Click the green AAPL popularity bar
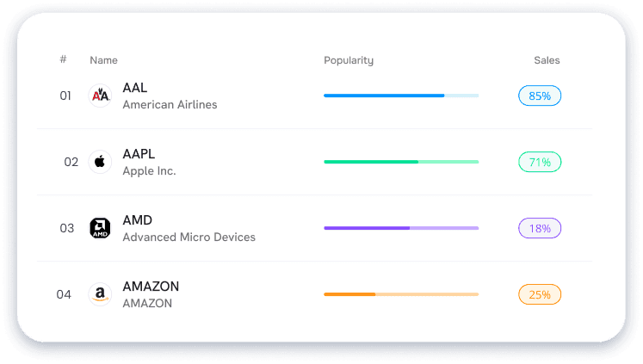Viewport: 643px width, 364px height. (x=401, y=162)
